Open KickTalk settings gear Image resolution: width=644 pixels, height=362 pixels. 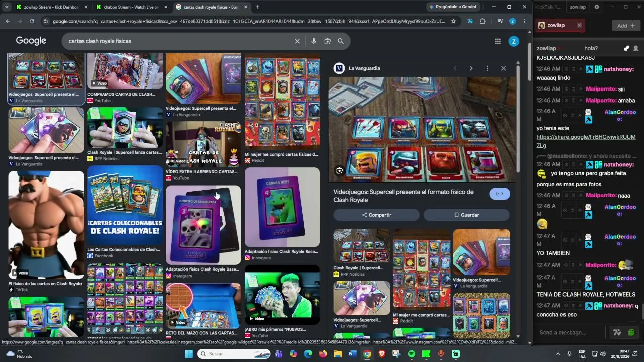[597, 7]
